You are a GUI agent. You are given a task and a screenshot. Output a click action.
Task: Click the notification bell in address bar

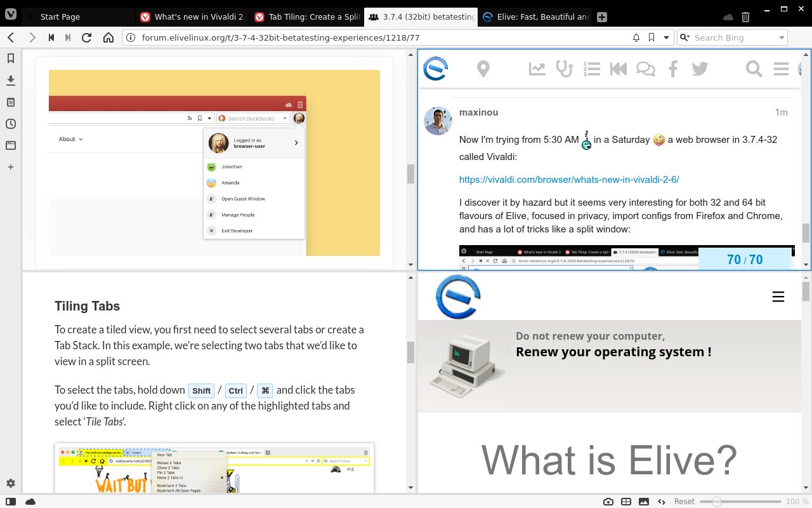click(636, 37)
